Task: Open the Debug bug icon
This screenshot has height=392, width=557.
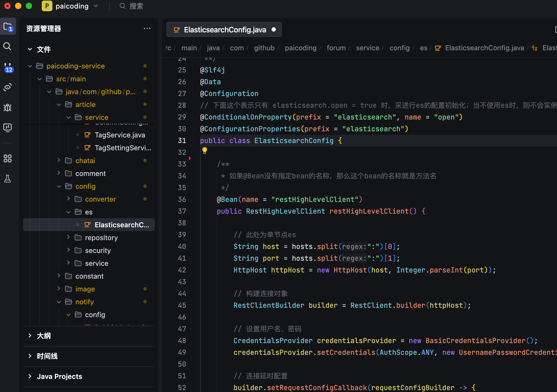Action: (7, 107)
